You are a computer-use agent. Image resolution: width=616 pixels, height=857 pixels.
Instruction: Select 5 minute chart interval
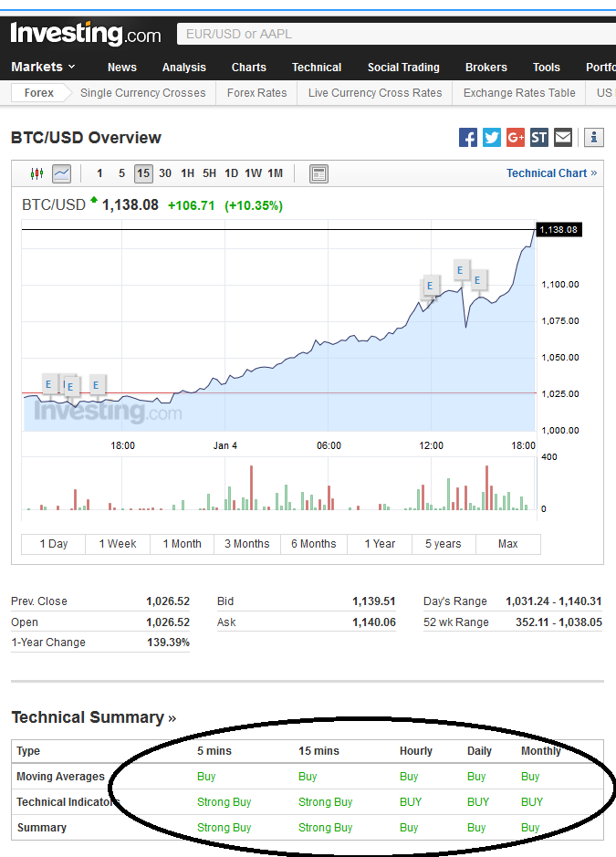click(x=121, y=173)
